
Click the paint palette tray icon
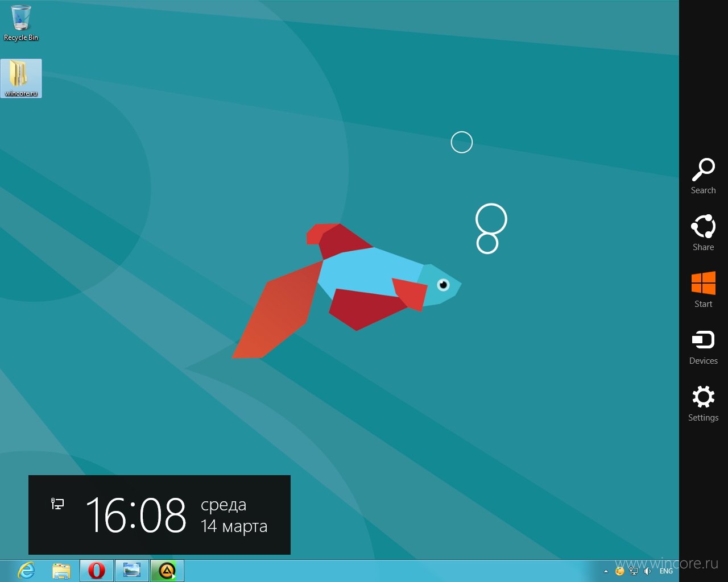619,571
